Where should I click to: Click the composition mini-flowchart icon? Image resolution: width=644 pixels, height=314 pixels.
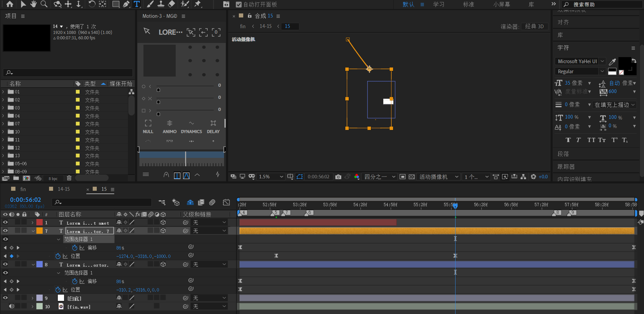pos(162,202)
